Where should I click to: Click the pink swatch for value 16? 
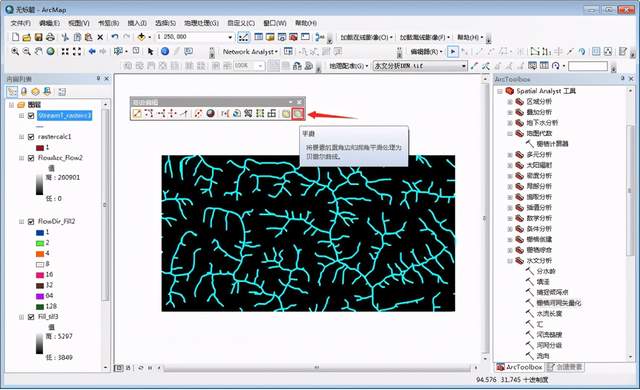[x=40, y=275]
